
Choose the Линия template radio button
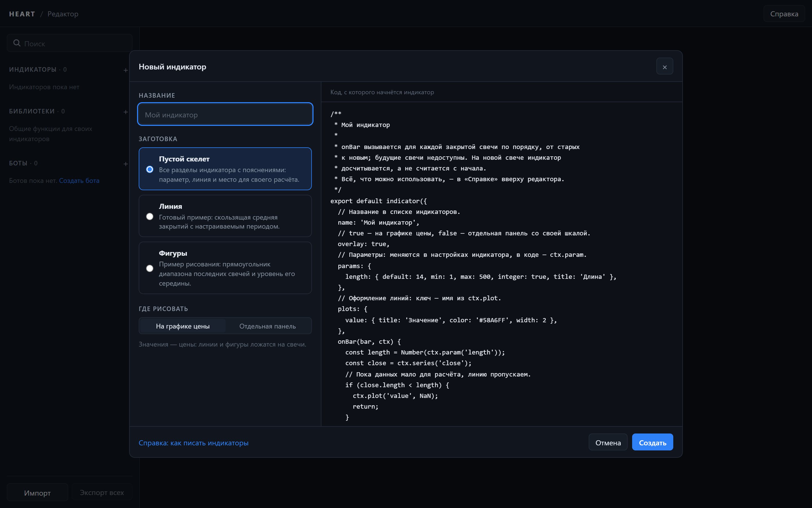click(150, 217)
